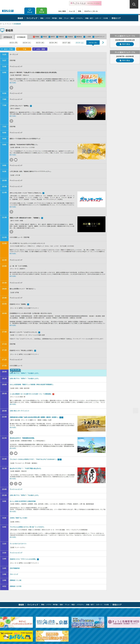
Task: Expand 続きを読む for 京都浪漫 悠久の物語
Action: [x=13, y=428]
